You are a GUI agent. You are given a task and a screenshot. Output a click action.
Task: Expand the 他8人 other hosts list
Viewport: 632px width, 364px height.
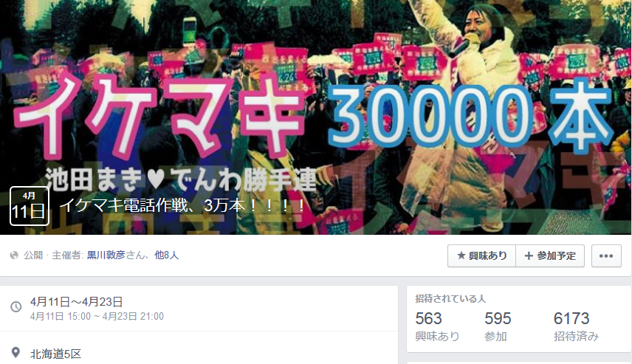coord(166,255)
